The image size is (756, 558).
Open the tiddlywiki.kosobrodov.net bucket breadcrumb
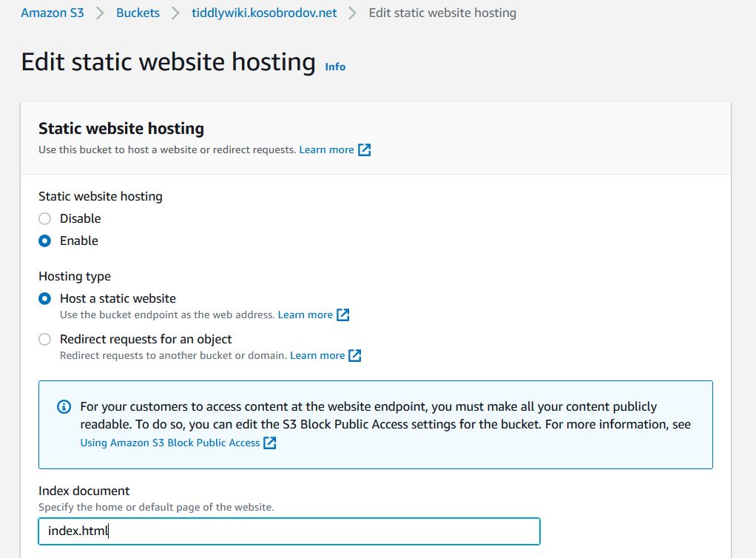(x=264, y=13)
